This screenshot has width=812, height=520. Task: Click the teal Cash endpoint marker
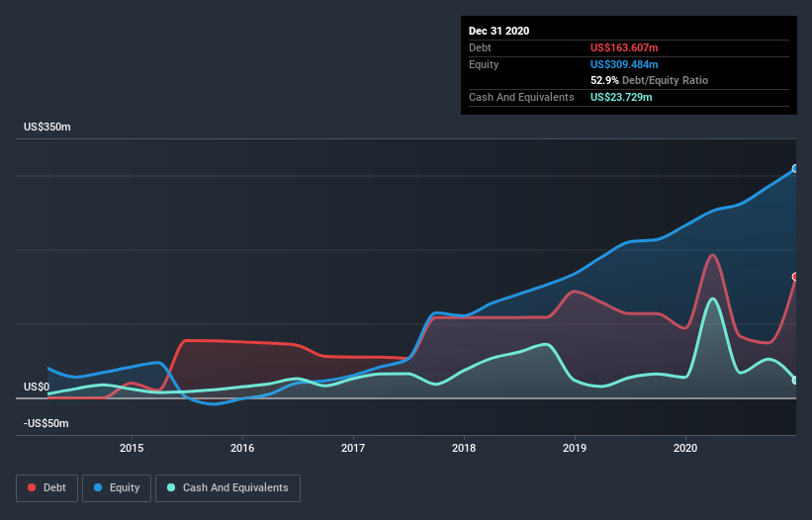795,381
